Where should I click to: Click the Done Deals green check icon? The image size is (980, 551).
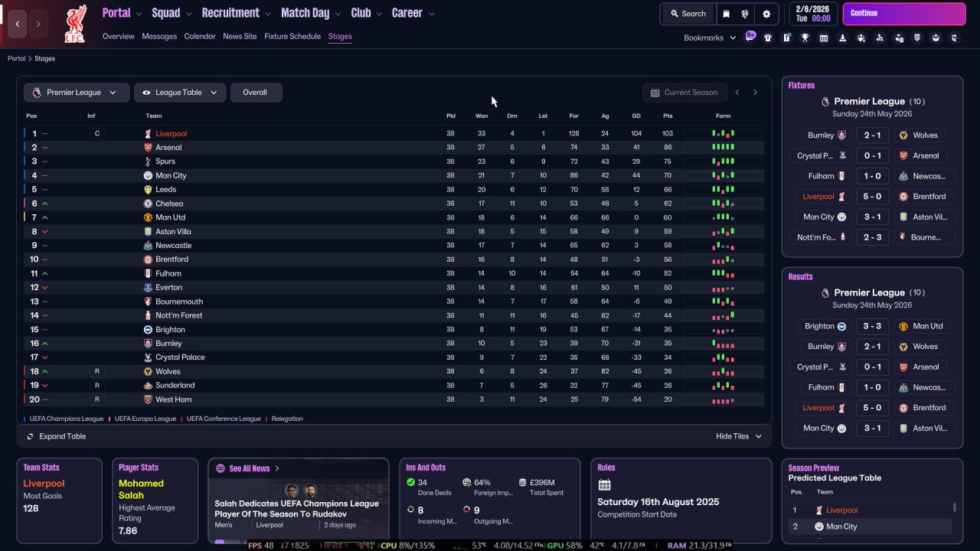tap(411, 483)
